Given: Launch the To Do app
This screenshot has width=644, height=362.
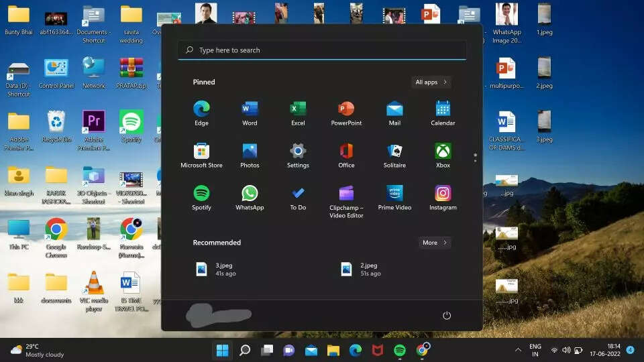Looking at the screenshot, I should pyautogui.click(x=298, y=198).
